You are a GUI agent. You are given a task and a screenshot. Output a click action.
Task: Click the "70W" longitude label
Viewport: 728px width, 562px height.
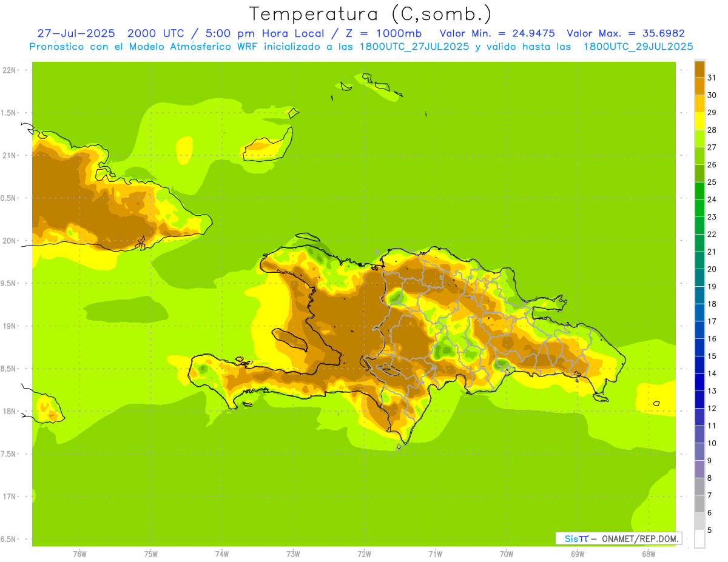(507, 554)
